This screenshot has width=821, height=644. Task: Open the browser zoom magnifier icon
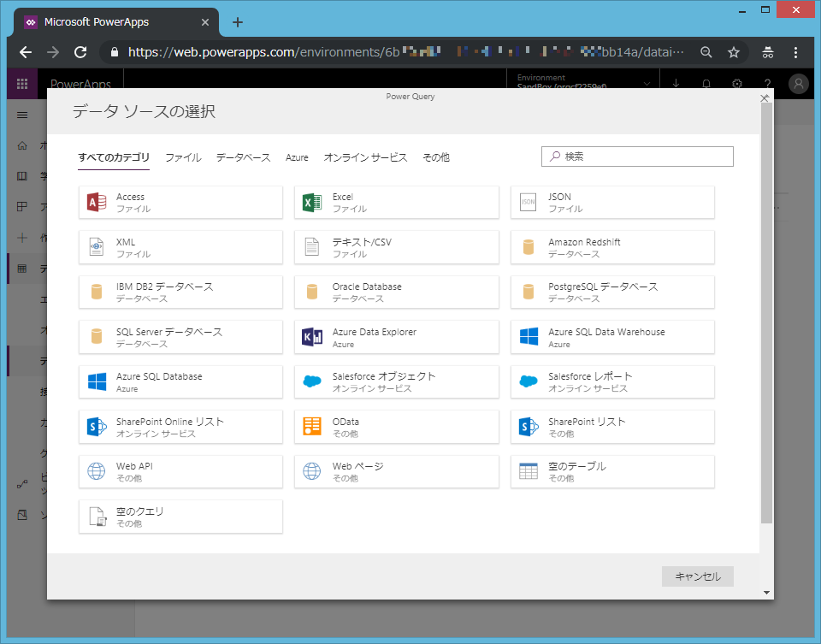(x=706, y=52)
